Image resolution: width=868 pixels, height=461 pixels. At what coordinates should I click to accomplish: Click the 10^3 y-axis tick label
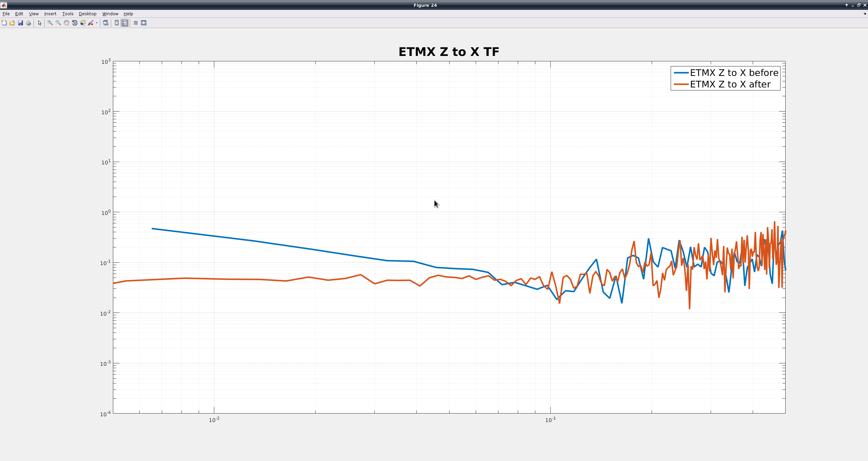(x=106, y=62)
